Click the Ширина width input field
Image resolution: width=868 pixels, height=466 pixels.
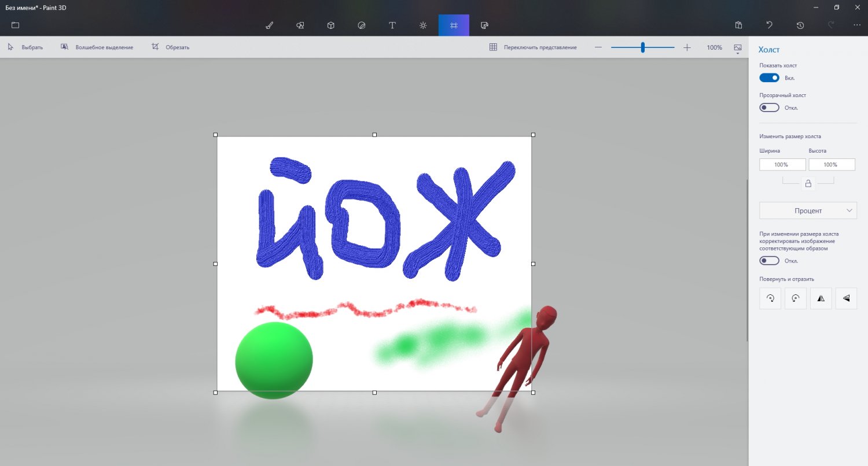782,165
